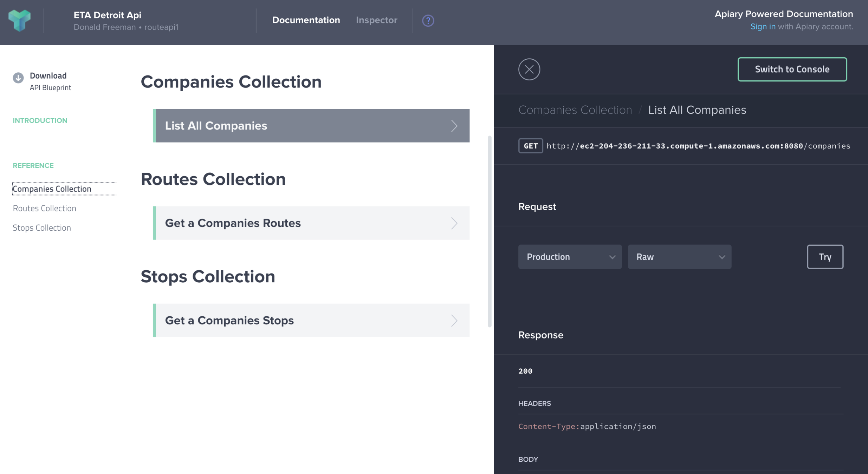Click the Sign in link
Image resolution: width=868 pixels, height=474 pixels.
763,27
